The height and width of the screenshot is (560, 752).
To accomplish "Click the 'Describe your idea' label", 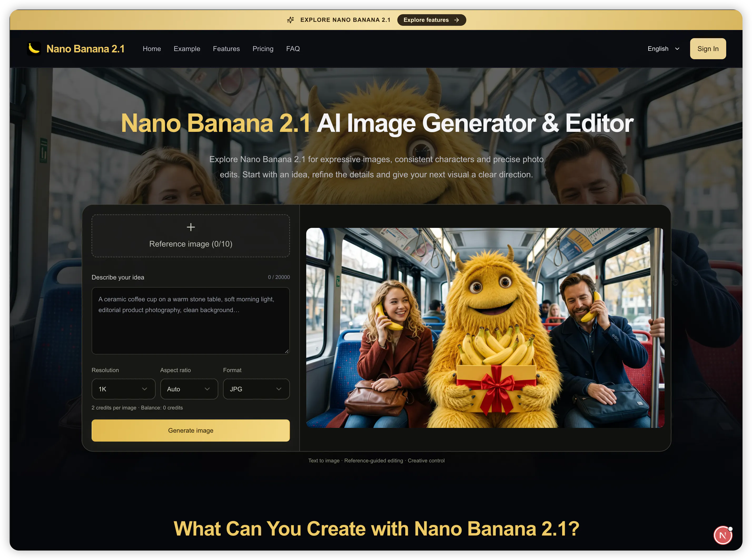I will [x=118, y=277].
